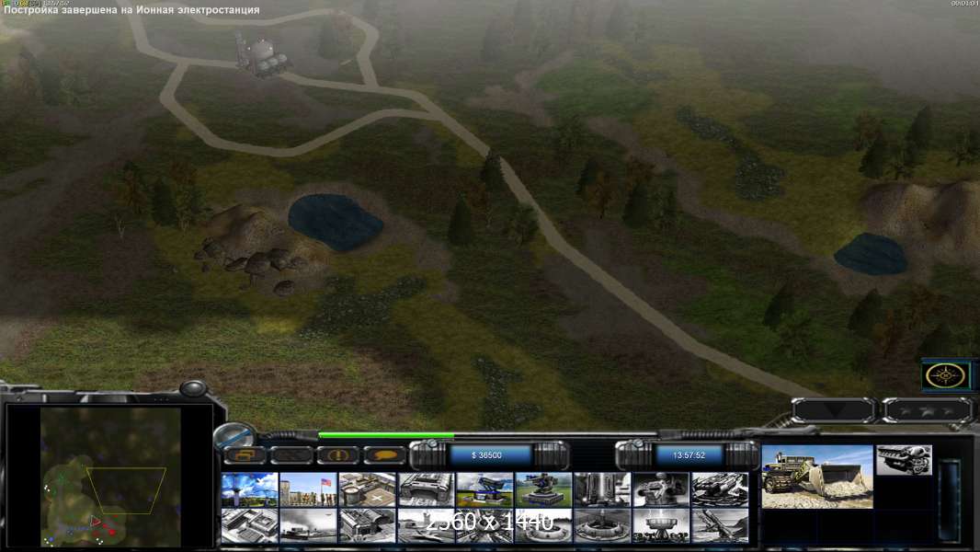Image resolution: width=980 pixels, height=552 pixels.
Task: Open the general's rank stars panel
Action: point(927,410)
